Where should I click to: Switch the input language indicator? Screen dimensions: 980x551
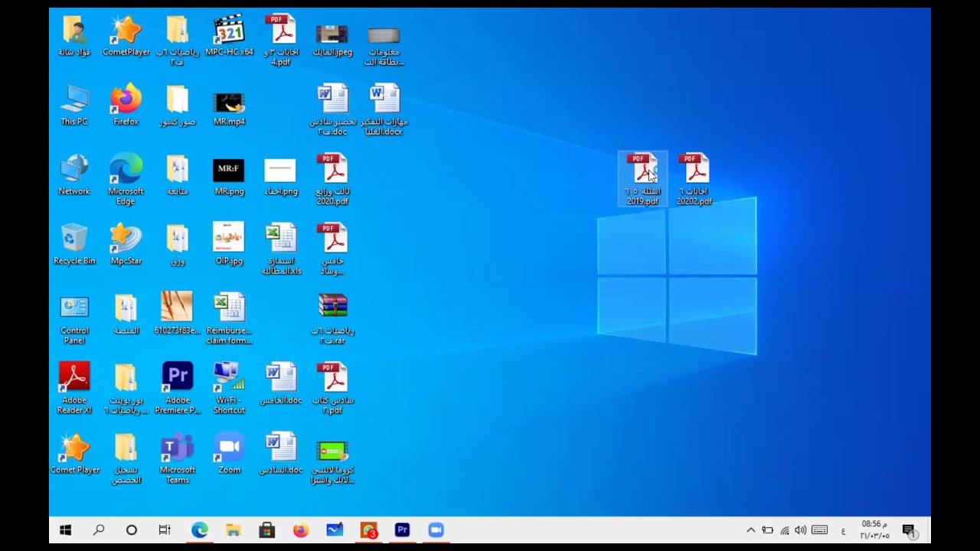(x=843, y=530)
